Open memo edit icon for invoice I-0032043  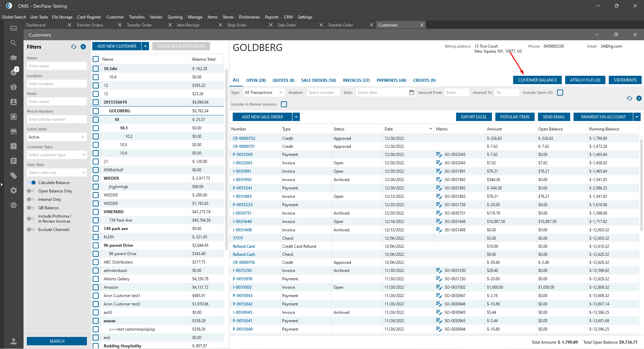[x=439, y=163]
